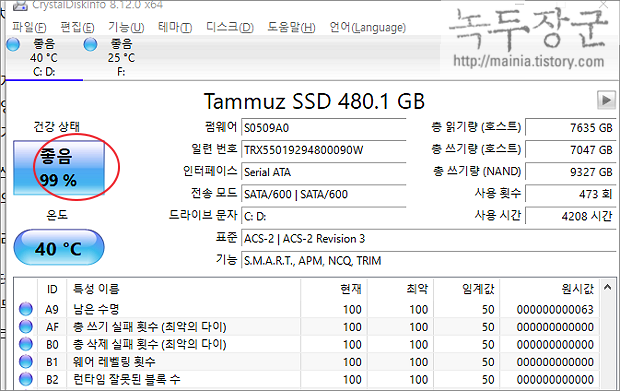
Task: Open the 도움말(H) menu
Action: 291,27
